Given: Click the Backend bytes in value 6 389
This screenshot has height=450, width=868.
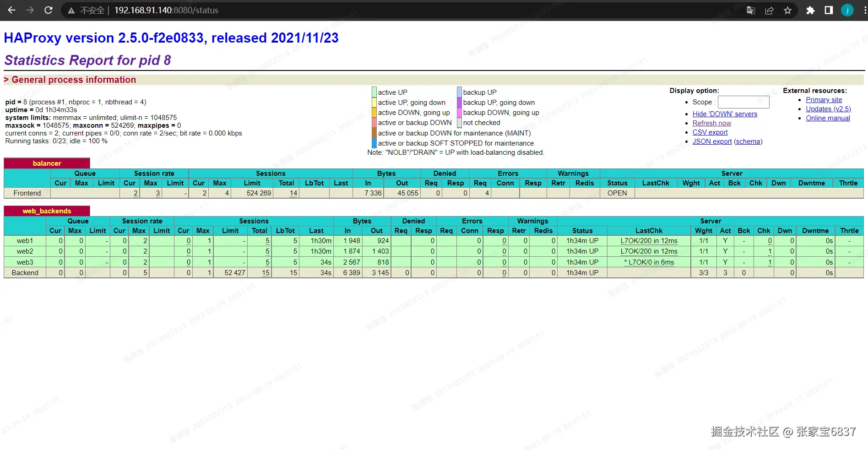Looking at the screenshot, I should tap(352, 273).
